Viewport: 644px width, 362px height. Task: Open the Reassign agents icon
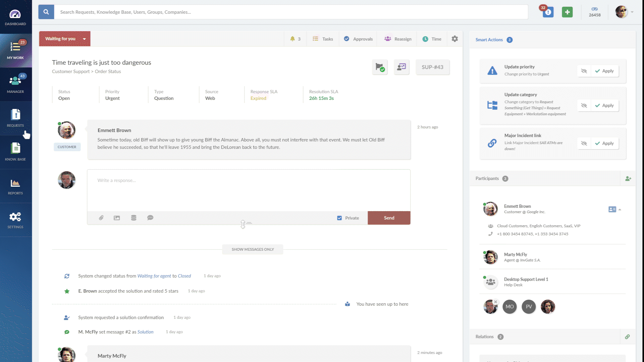coord(398,39)
